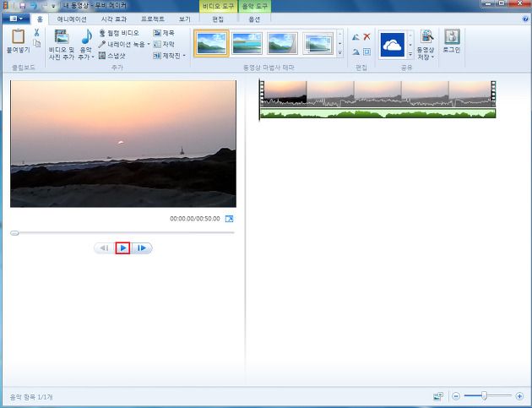This screenshot has height=408, width=532.
Task: Select the second AutoMovie theme thumbnail
Action: click(247, 43)
